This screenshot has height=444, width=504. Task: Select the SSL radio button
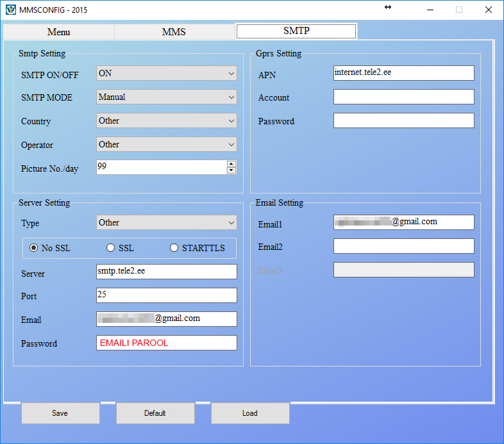click(111, 248)
